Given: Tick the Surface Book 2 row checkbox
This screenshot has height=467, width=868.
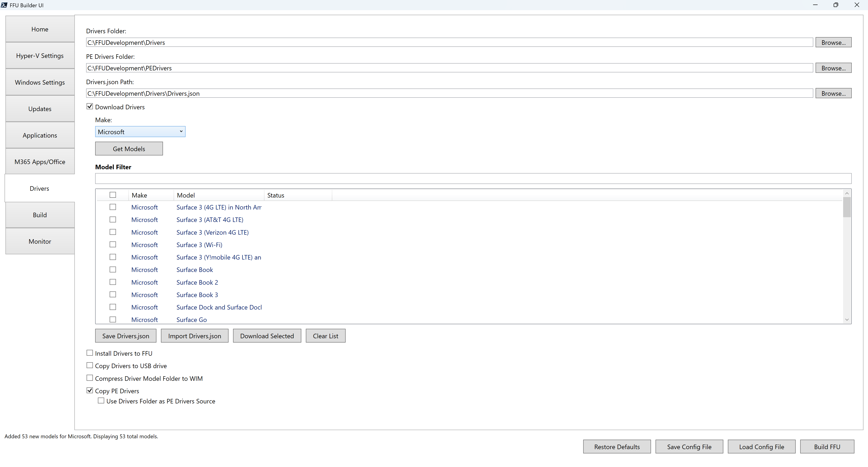Looking at the screenshot, I should (113, 282).
